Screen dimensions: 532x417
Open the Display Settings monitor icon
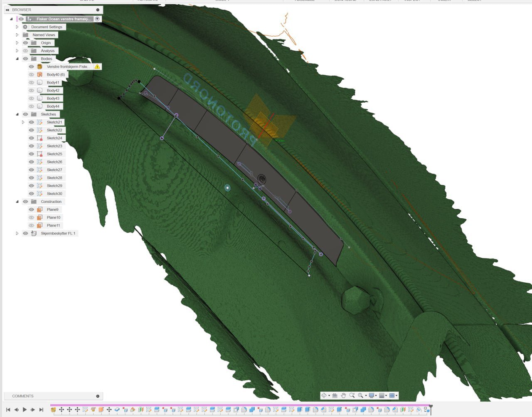372,395
